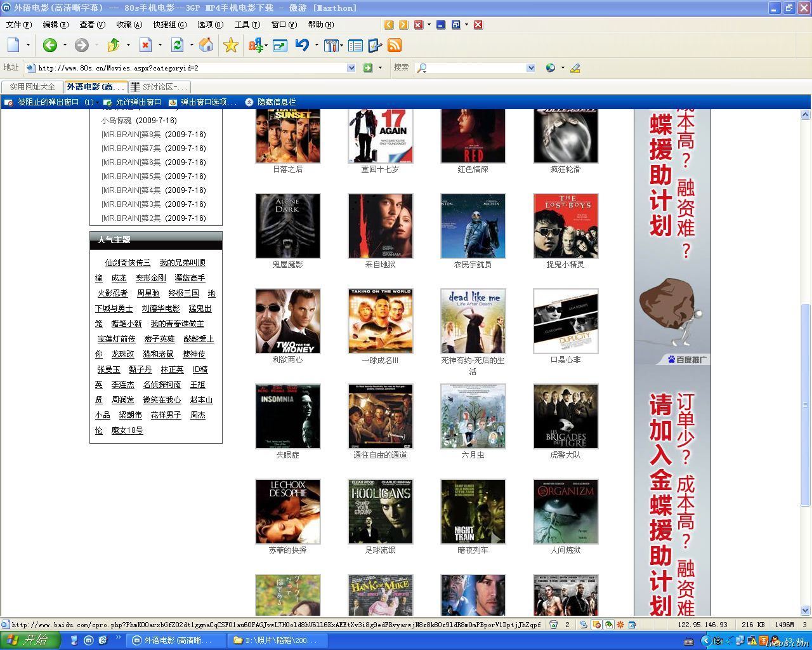
Task: Click 弹出窗口选项 on info bar
Action: 202,102
